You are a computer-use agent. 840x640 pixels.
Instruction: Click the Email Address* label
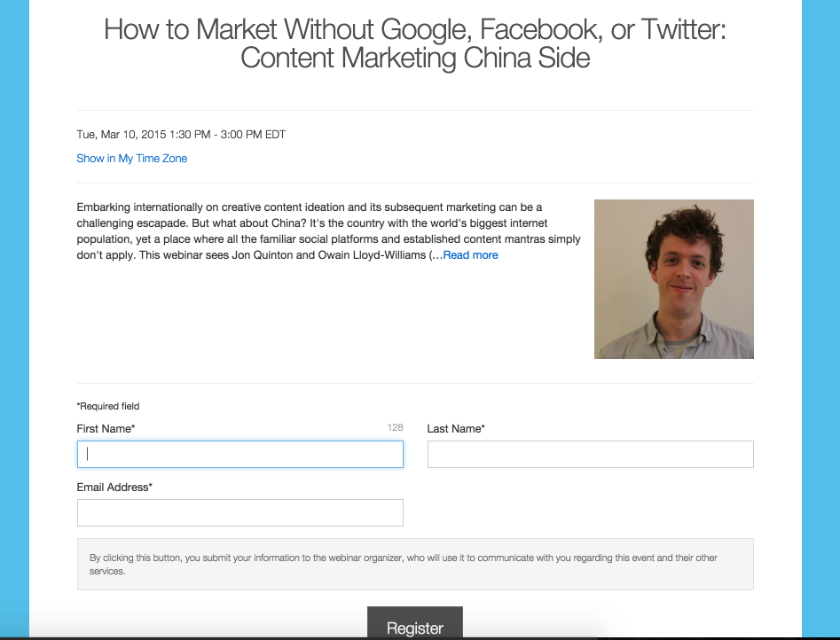coord(114,487)
